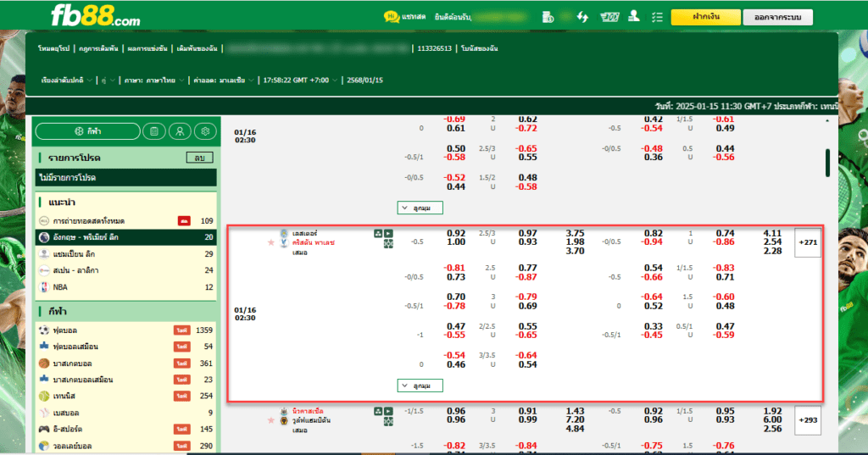The height and width of the screenshot is (455, 868).
Task: Click the ลบ button in favorites
Action: [x=199, y=158]
